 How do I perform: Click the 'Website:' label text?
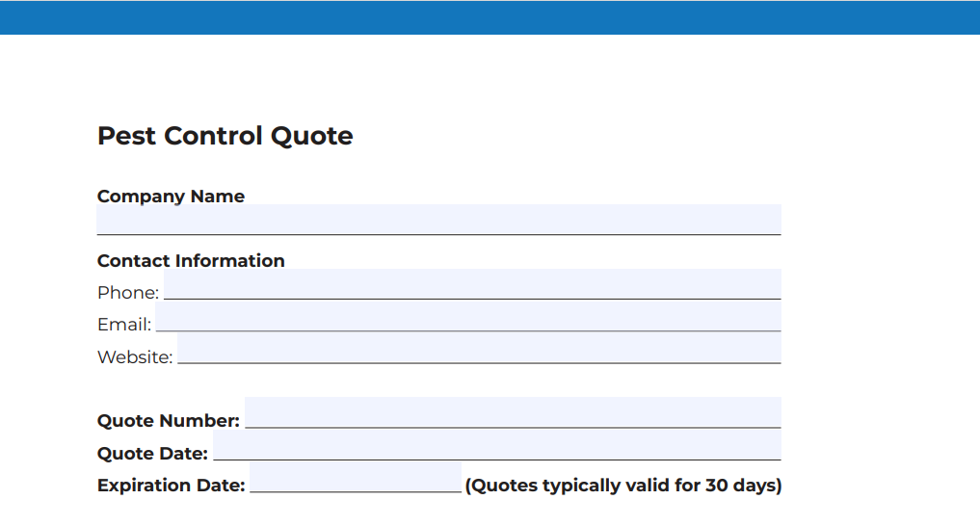135,356
